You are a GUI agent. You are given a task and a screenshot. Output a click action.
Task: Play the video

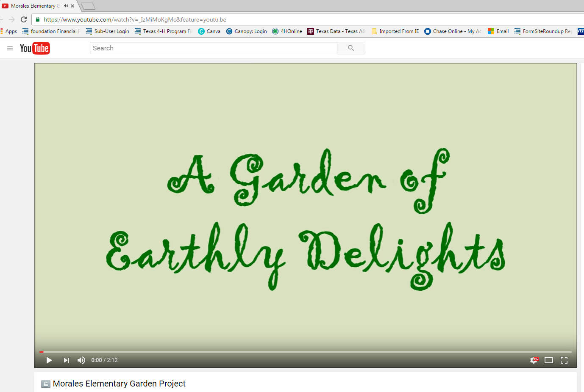click(x=49, y=360)
